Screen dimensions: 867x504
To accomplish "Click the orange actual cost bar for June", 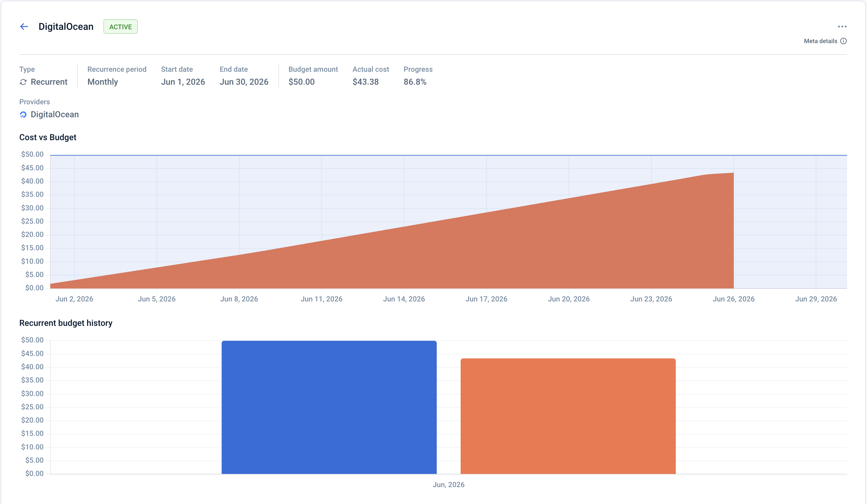I will pyautogui.click(x=568, y=416).
